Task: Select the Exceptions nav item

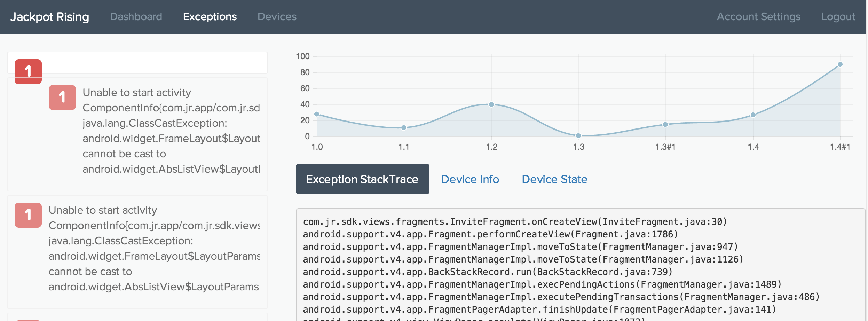Action: [210, 17]
